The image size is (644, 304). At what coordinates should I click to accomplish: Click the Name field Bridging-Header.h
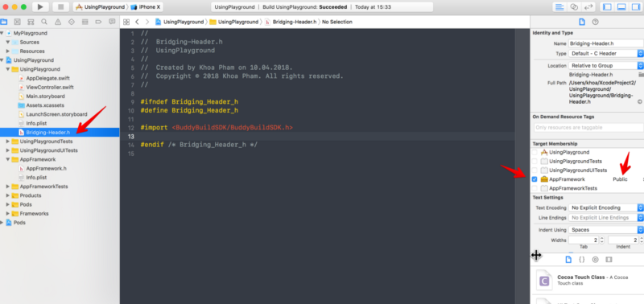pos(606,43)
